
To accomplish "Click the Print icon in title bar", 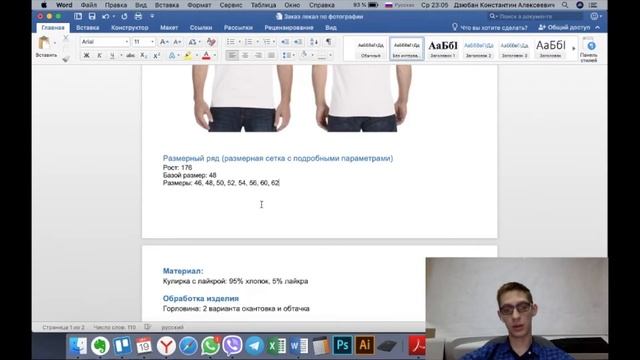I will pyautogui.click(x=138, y=16).
